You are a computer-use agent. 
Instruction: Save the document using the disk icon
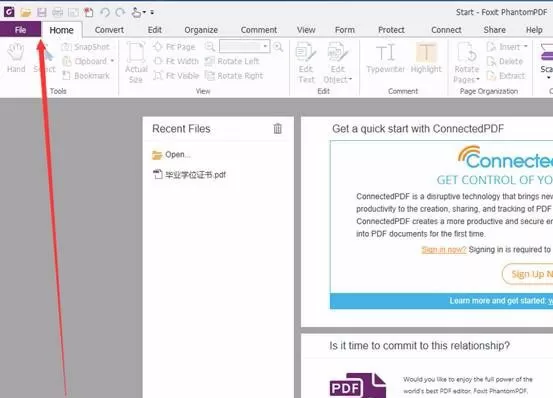[x=42, y=13]
